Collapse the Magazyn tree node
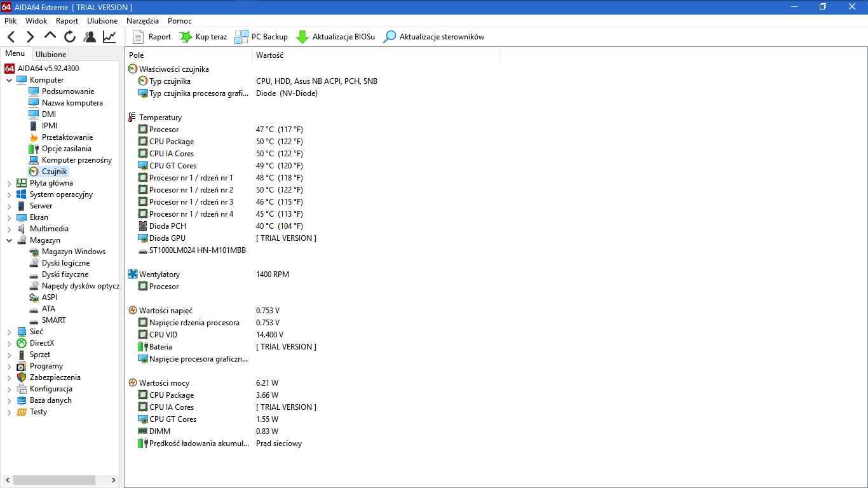Viewport: 868px width, 488px height. pyautogui.click(x=9, y=240)
